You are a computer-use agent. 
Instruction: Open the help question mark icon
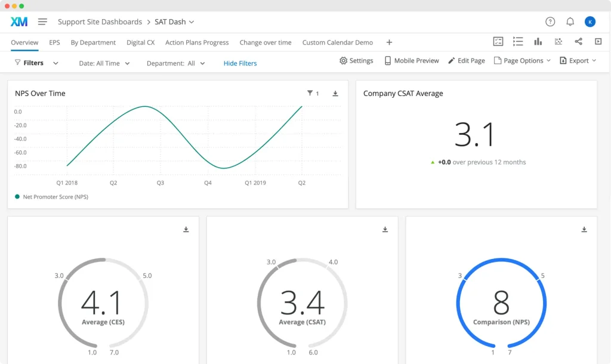coord(550,22)
